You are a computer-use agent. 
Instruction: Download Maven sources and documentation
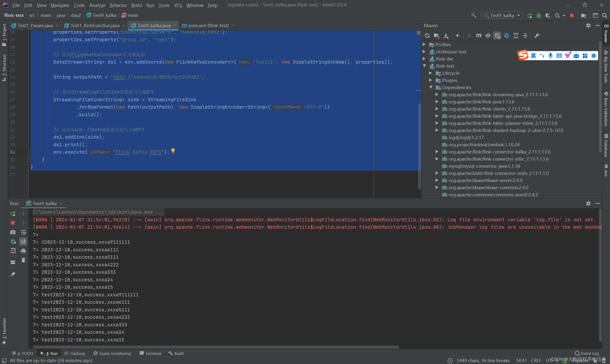pos(446,35)
